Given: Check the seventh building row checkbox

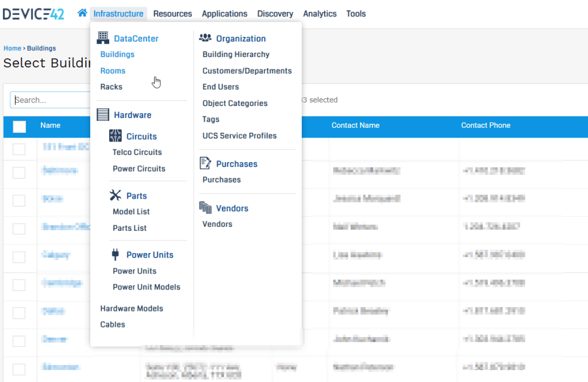Looking at the screenshot, I should [x=19, y=313].
